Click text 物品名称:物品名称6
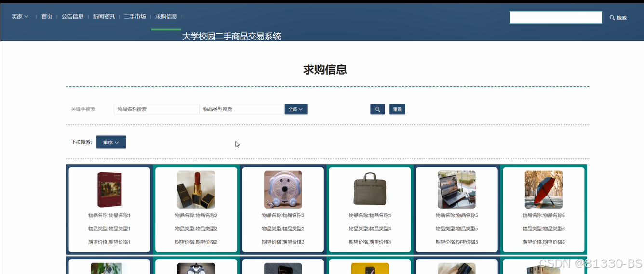Viewport: 644px width, 274px height. 544,215
